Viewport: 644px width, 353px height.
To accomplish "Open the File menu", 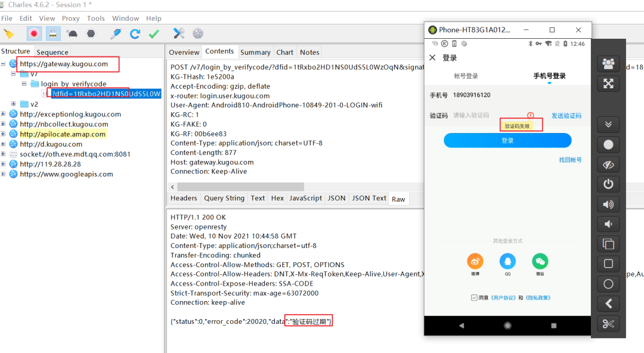I will click(7, 18).
